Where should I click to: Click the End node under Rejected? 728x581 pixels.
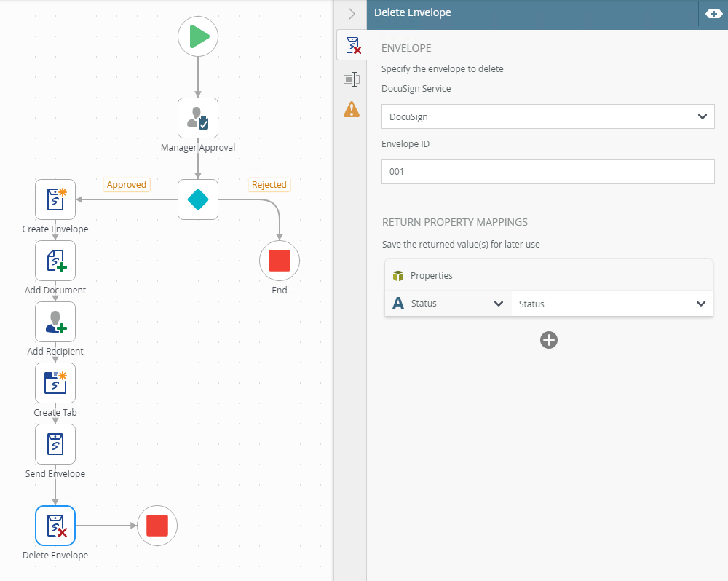click(x=280, y=261)
